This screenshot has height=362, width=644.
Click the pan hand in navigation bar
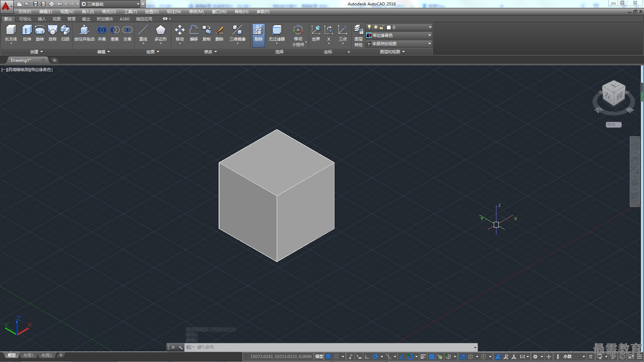[635, 160]
